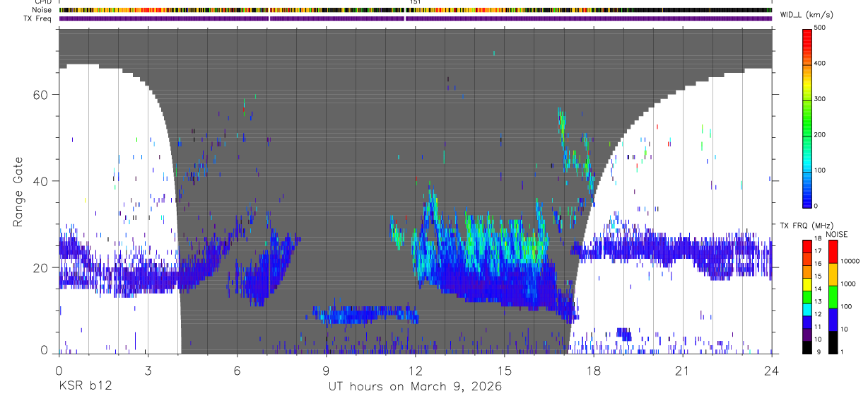Click the "20" range gate tick label

click(x=40, y=267)
